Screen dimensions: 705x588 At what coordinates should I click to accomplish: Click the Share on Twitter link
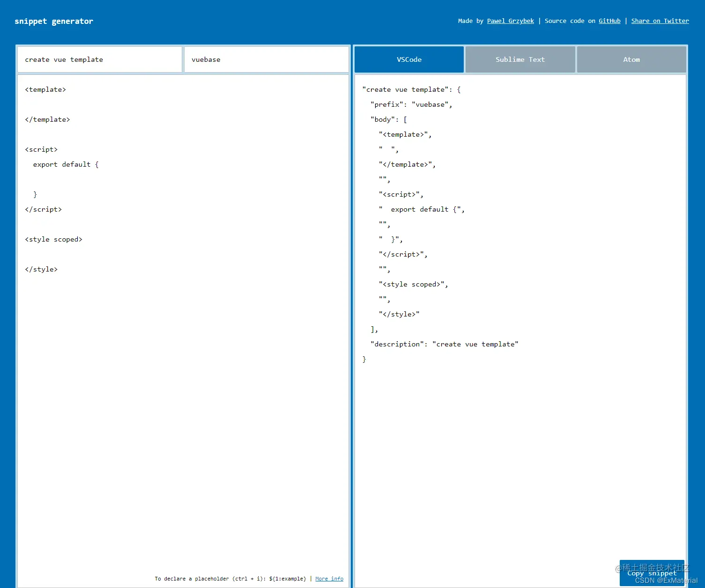(660, 21)
